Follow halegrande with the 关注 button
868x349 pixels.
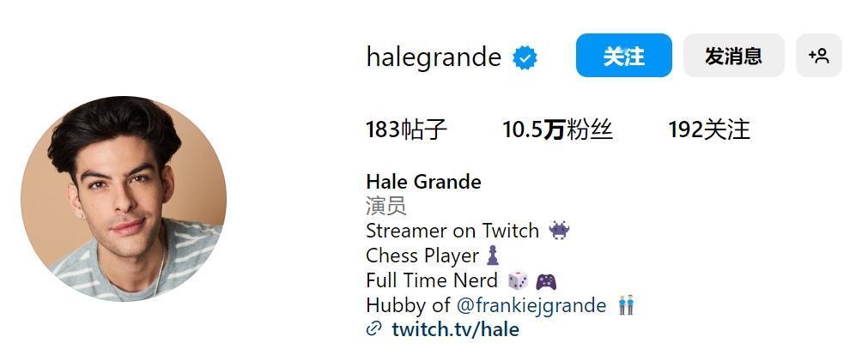point(624,56)
